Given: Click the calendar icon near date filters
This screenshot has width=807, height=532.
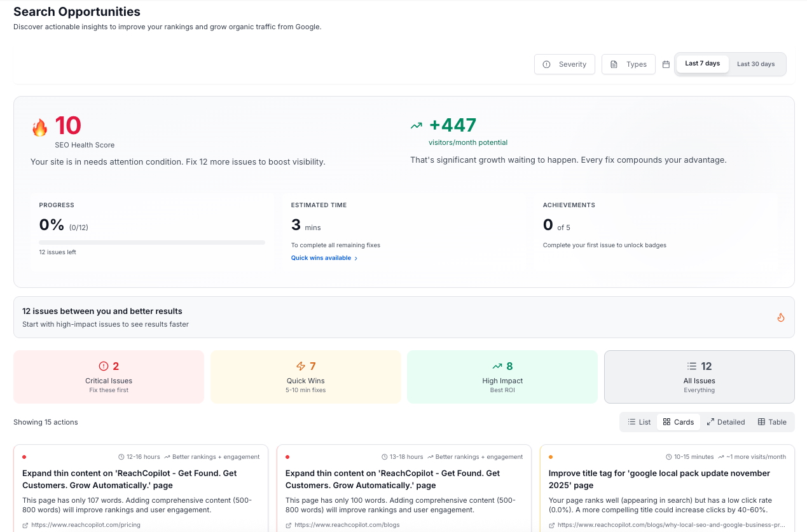Looking at the screenshot, I should [x=665, y=64].
